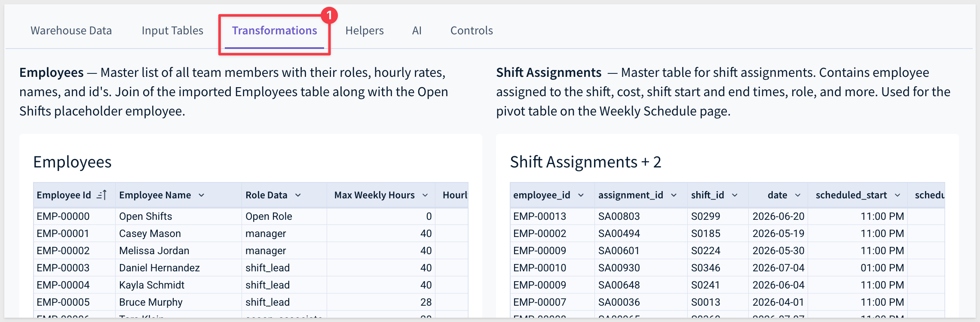Open the Warehouse Data tab

pyautogui.click(x=71, y=30)
